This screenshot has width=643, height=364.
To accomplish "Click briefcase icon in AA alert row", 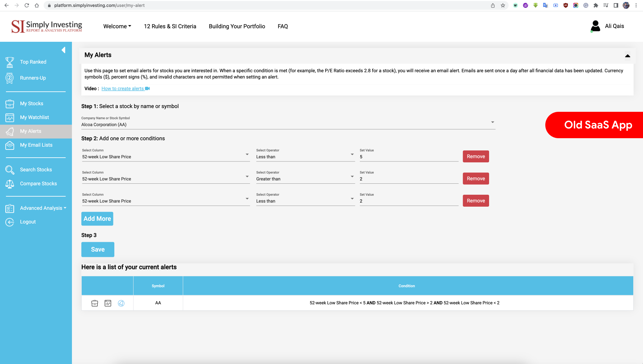I will 95,303.
